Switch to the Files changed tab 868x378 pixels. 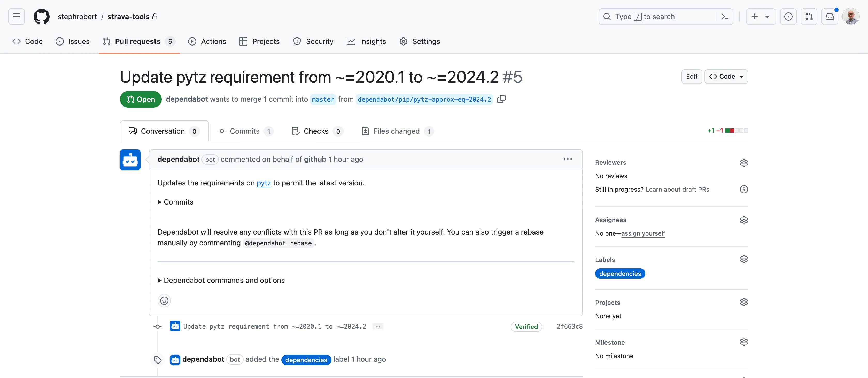pyautogui.click(x=396, y=130)
